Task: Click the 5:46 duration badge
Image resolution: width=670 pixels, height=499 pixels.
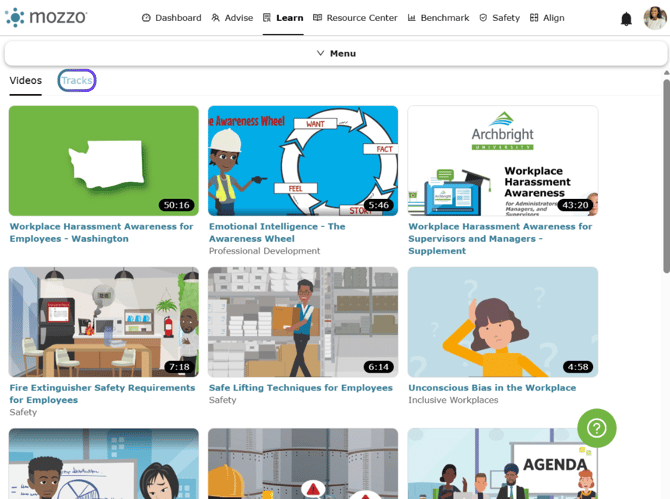Action: point(379,205)
